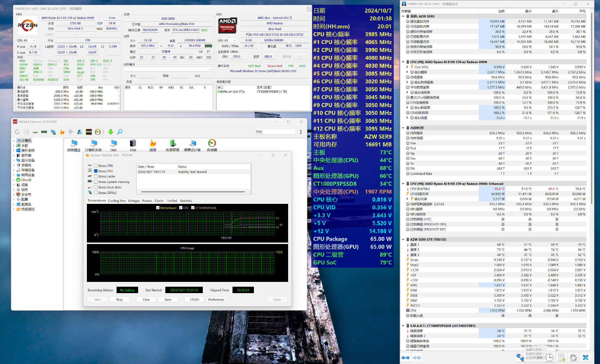Switch to the Cooling Fans tab
The width and height of the screenshot is (600, 364).
coord(117,201)
